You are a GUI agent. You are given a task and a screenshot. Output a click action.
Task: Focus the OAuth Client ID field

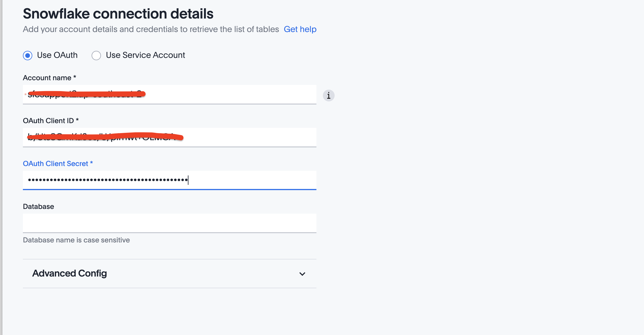(170, 137)
